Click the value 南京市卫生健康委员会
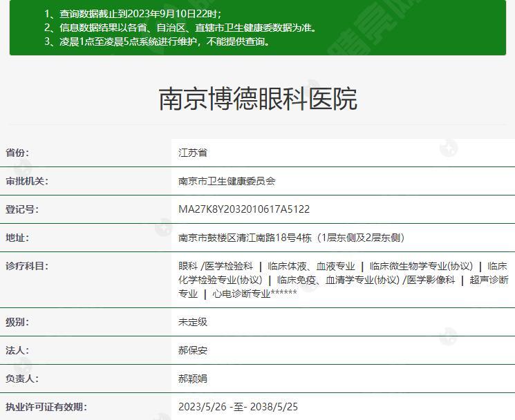This screenshot has height=420, width=515. point(227,181)
